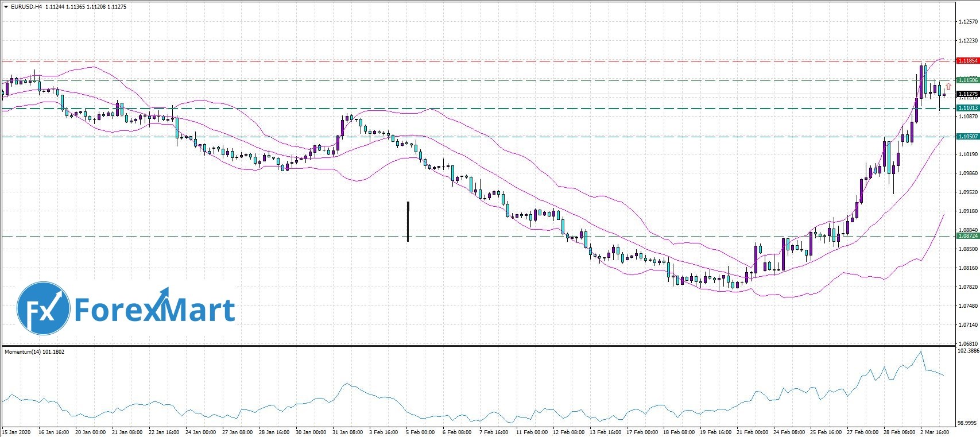This screenshot has height=437, width=980.
Task: Click the ForexMart text watermark
Action: tap(155, 310)
